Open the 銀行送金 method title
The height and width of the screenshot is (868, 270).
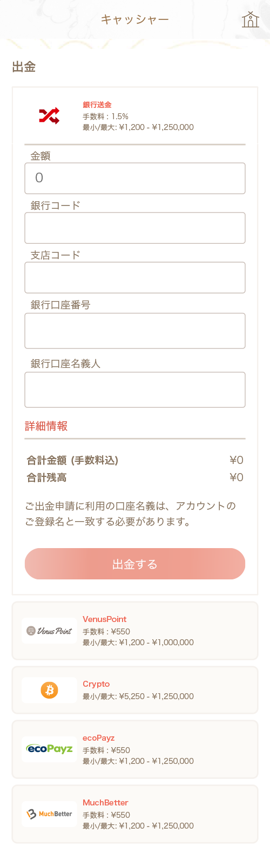tap(97, 105)
